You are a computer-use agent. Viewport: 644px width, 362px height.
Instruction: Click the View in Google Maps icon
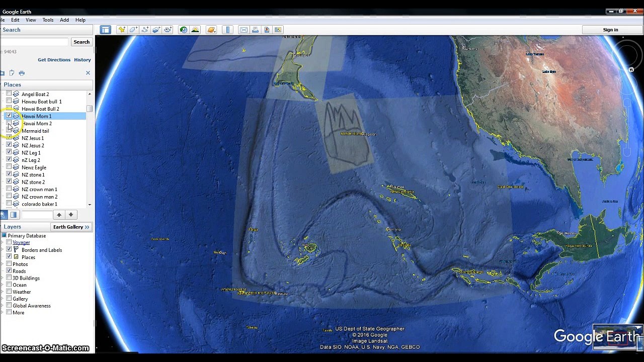(267, 30)
